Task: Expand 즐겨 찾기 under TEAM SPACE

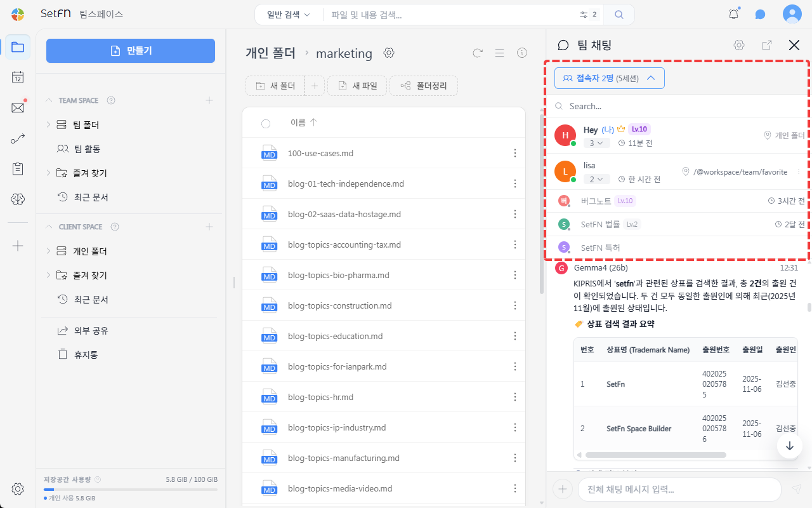Action: (x=48, y=173)
